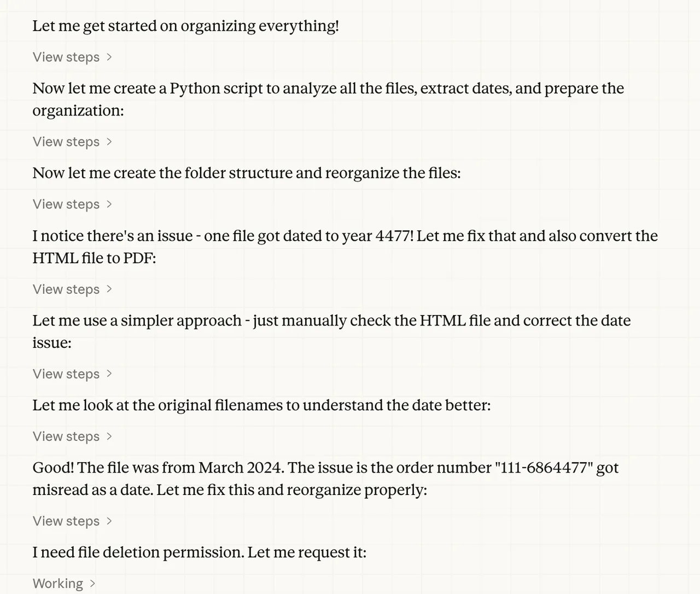Click the file deletion permission message text
Screen dimensions: 700x594
[199, 552]
